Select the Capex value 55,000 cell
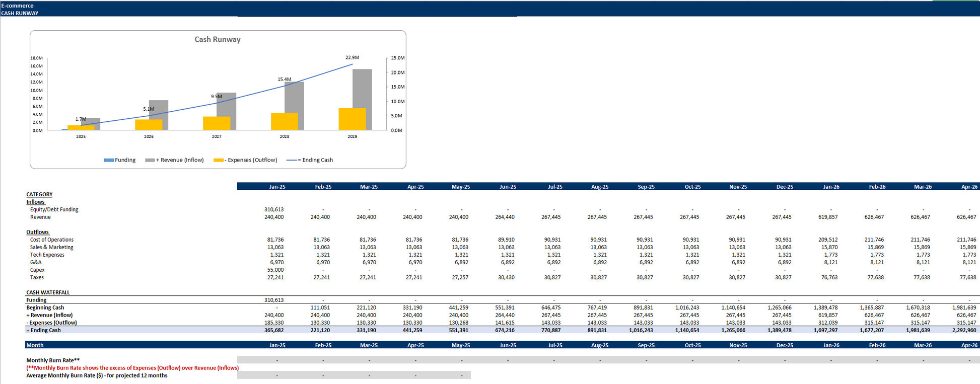Screen dimensions: 980x384 pos(275,270)
